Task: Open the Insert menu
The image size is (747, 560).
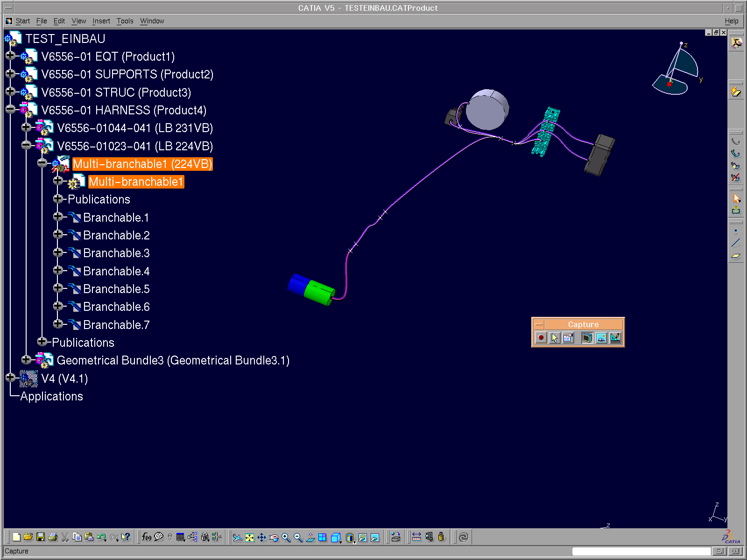Action: tap(101, 21)
